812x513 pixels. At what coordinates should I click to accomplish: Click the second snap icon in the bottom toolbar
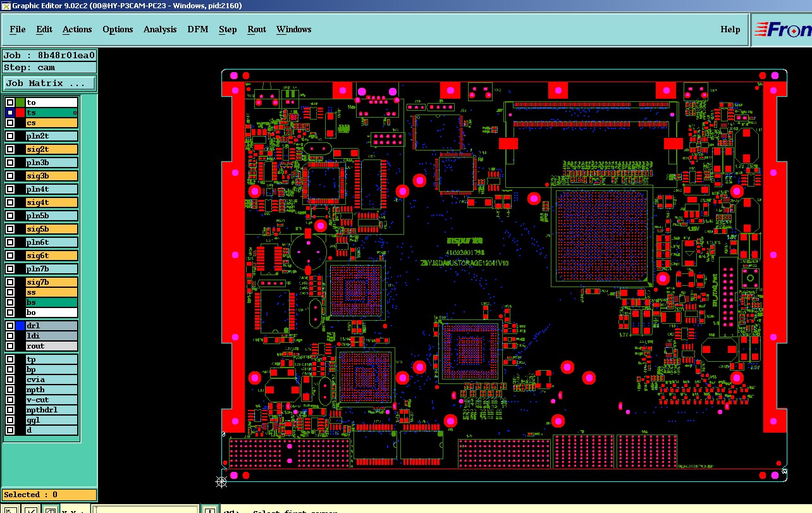click(30, 510)
